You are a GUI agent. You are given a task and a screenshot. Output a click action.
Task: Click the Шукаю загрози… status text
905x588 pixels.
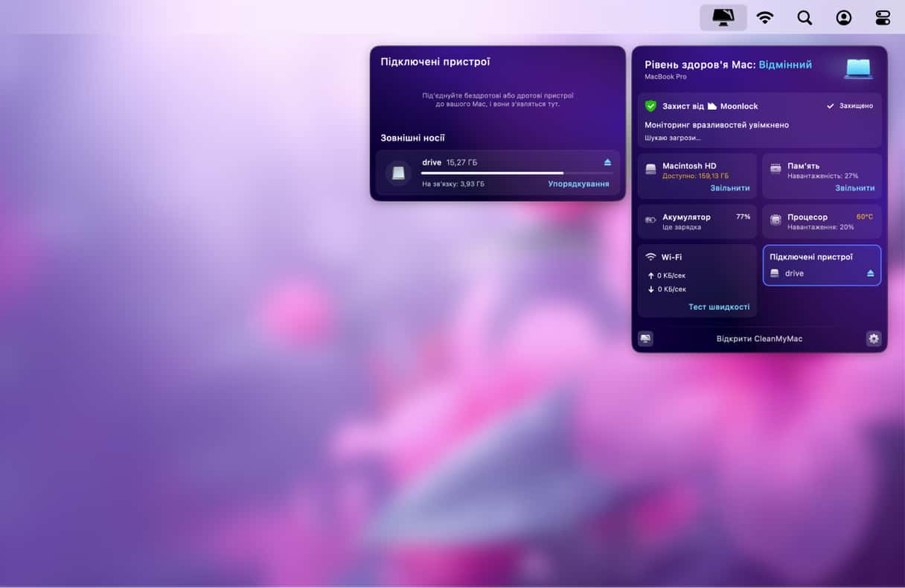click(x=673, y=138)
